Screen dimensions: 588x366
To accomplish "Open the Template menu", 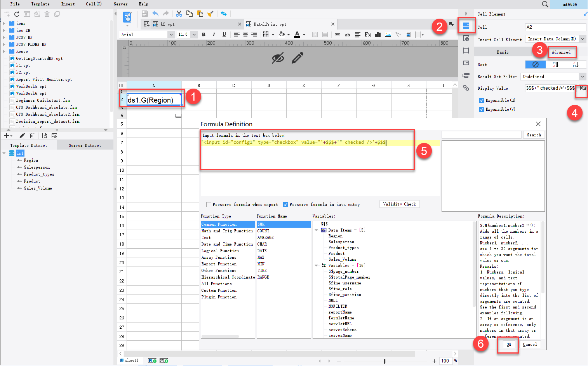I will (x=40, y=4).
